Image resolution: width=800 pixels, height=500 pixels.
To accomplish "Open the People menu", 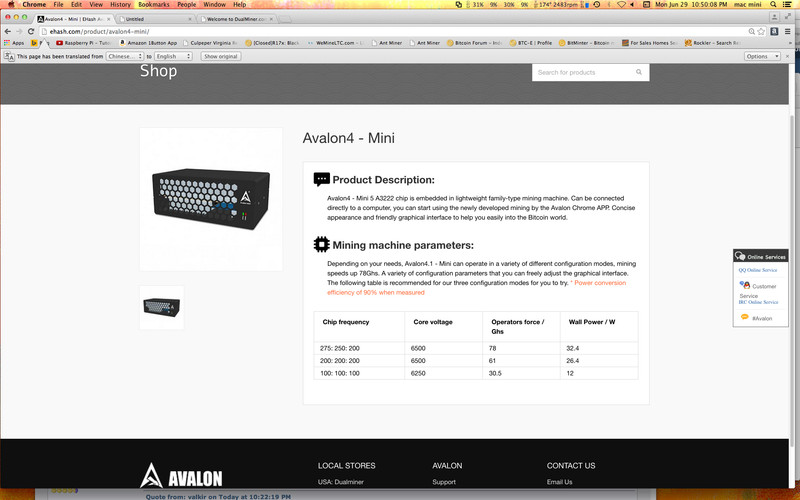I will [x=186, y=4].
